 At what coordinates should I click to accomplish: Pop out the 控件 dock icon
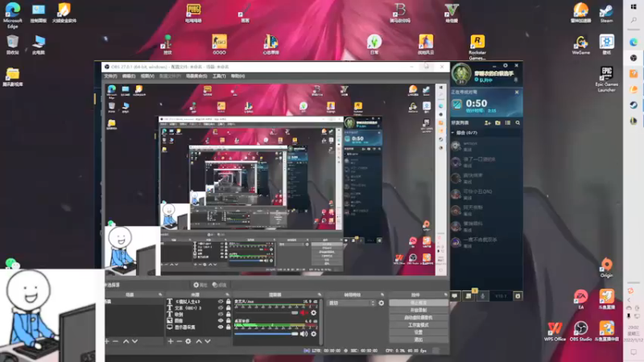446,294
